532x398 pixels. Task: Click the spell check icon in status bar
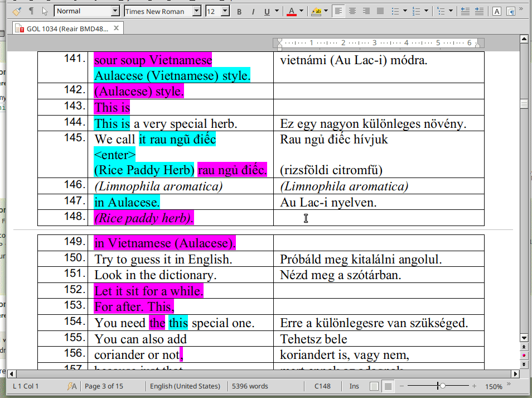click(x=72, y=386)
